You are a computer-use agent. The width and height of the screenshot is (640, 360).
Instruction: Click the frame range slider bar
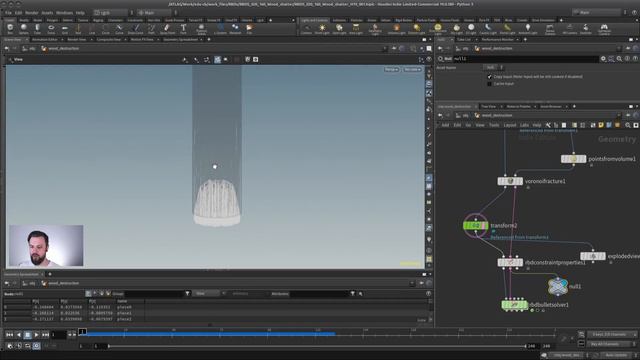317,346
